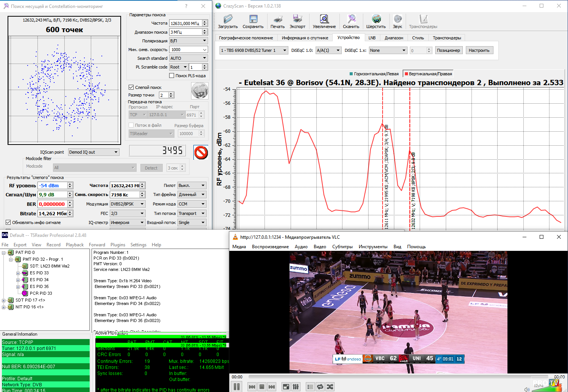Image resolution: width=568 pixels, height=392 pixels.
Task: Click the Настроить button
Action: [479, 50]
